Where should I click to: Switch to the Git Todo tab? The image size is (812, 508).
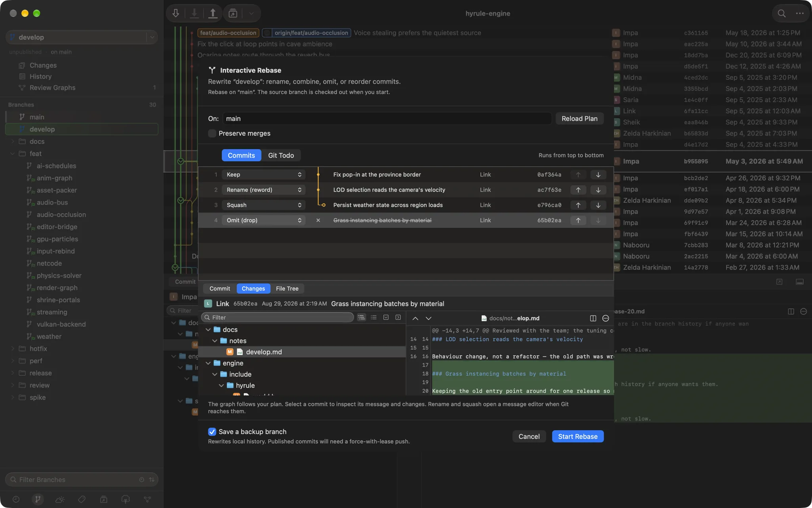tap(281, 155)
